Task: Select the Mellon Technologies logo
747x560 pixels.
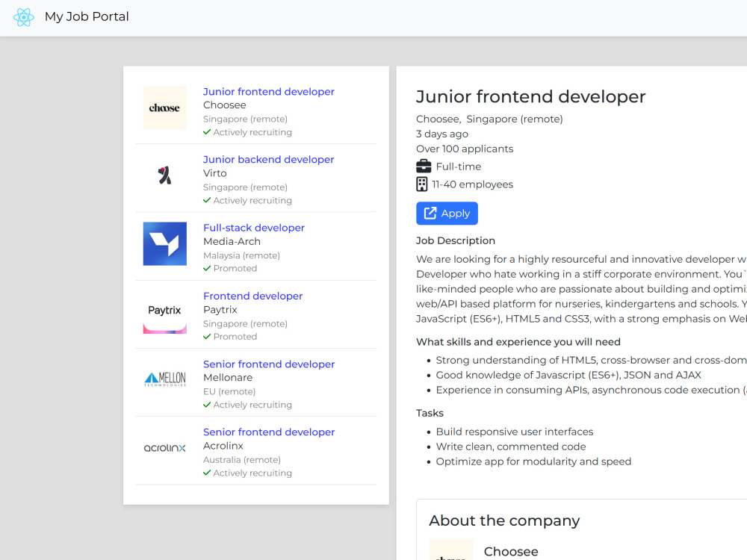Action: pyautogui.click(x=165, y=379)
